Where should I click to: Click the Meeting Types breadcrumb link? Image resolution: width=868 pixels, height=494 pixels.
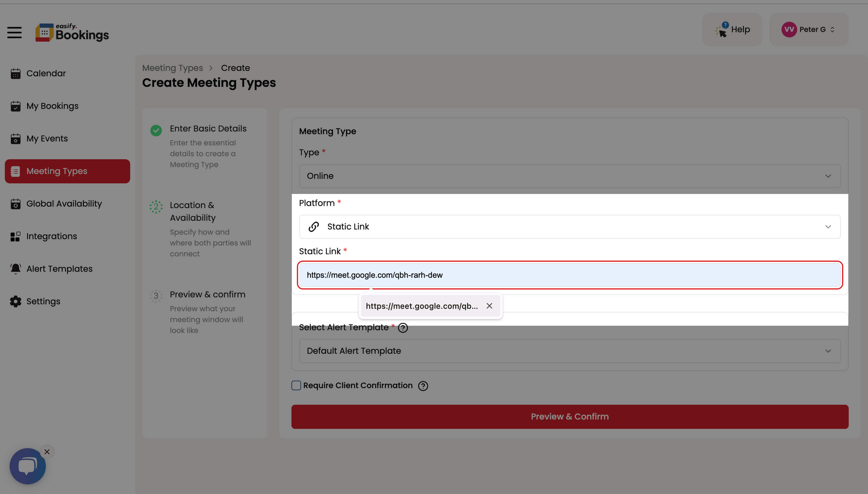click(172, 68)
